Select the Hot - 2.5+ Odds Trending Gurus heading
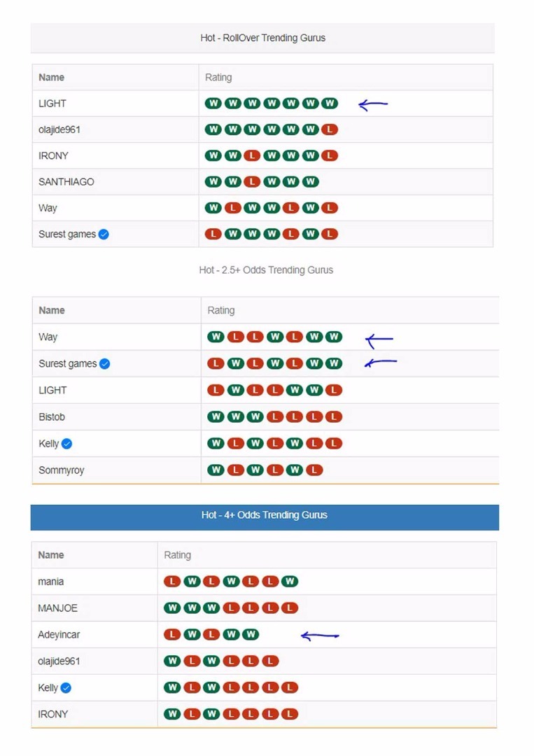Image resolution: width=534 pixels, height=756 pixels. pos(266,270)
